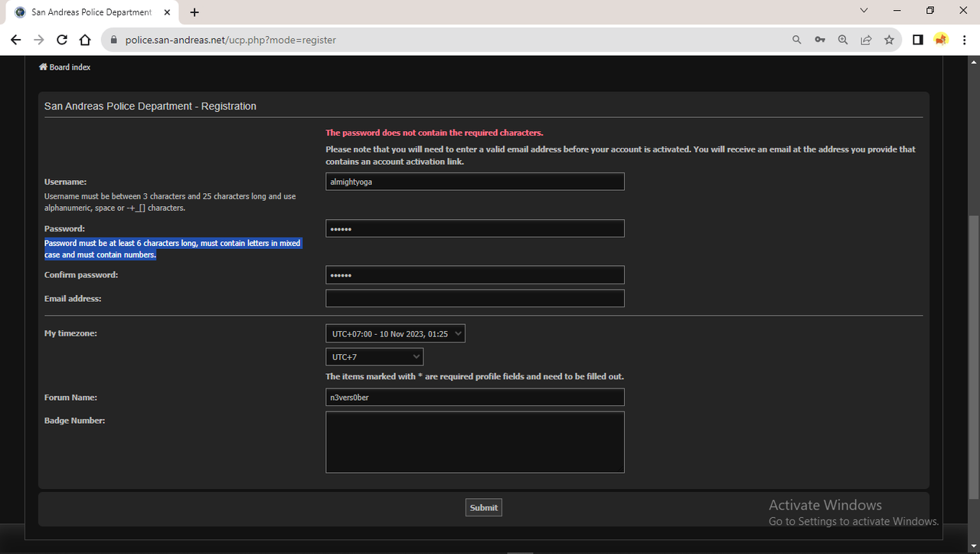Image resolution: width=980 pixels, height=554 pixels.
Task: Click into the Confirm password field
Action: [475, 275]
